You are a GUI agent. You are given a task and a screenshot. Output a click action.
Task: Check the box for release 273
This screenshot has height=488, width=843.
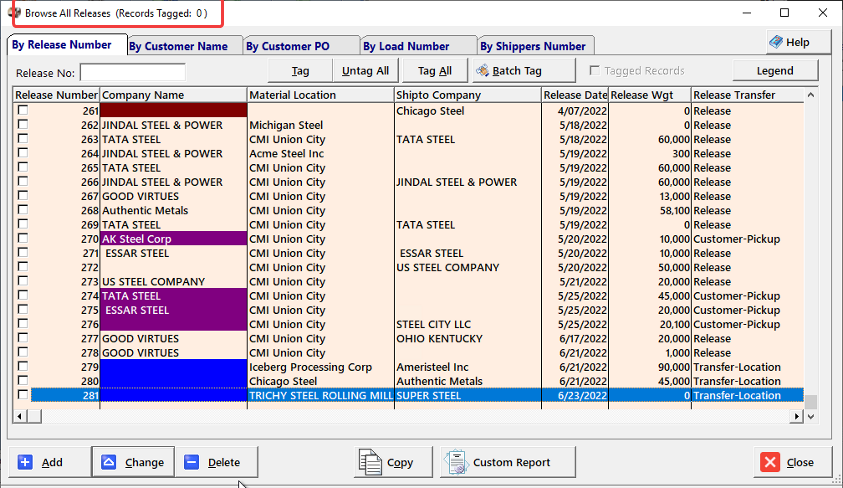23,281
